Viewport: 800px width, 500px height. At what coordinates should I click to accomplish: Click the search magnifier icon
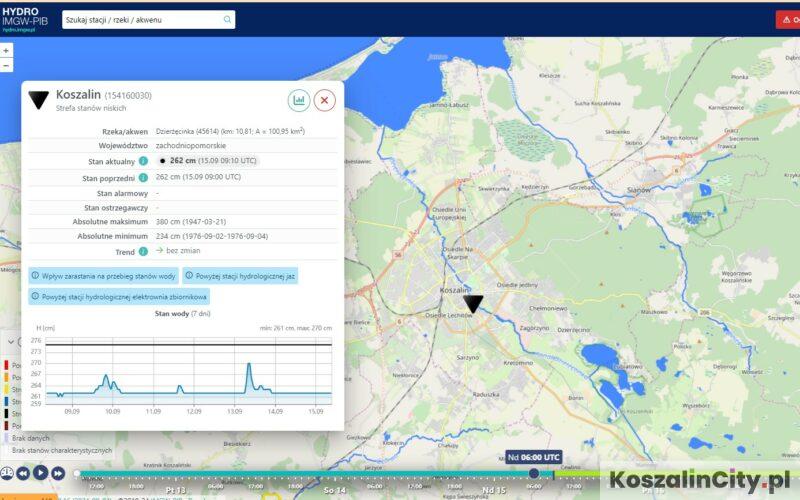pyautogui.click(x=227, y=19)
